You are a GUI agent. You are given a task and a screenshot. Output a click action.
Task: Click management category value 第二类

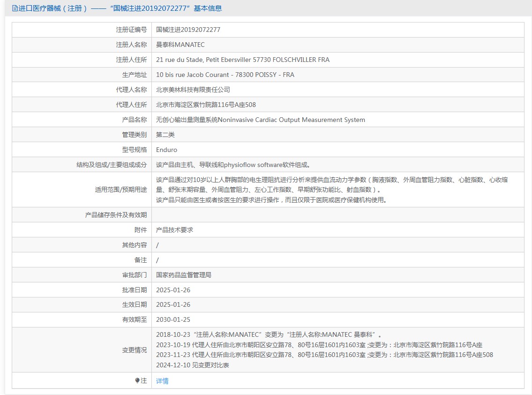click(165, 135)
